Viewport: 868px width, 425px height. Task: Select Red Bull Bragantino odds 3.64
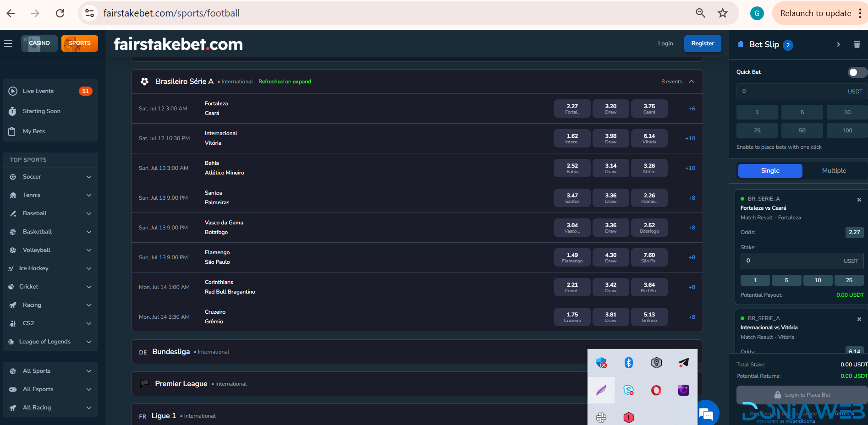click(x=649, y=287)
